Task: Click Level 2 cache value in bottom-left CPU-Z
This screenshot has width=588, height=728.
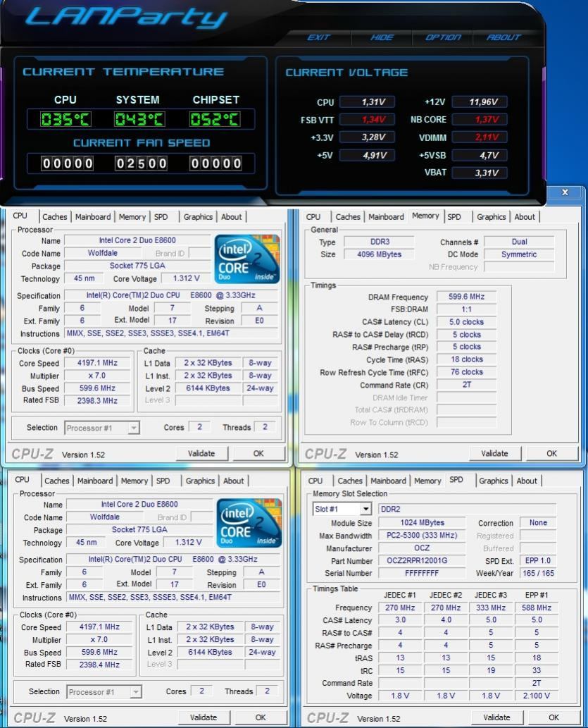Action: click(211, 653)
